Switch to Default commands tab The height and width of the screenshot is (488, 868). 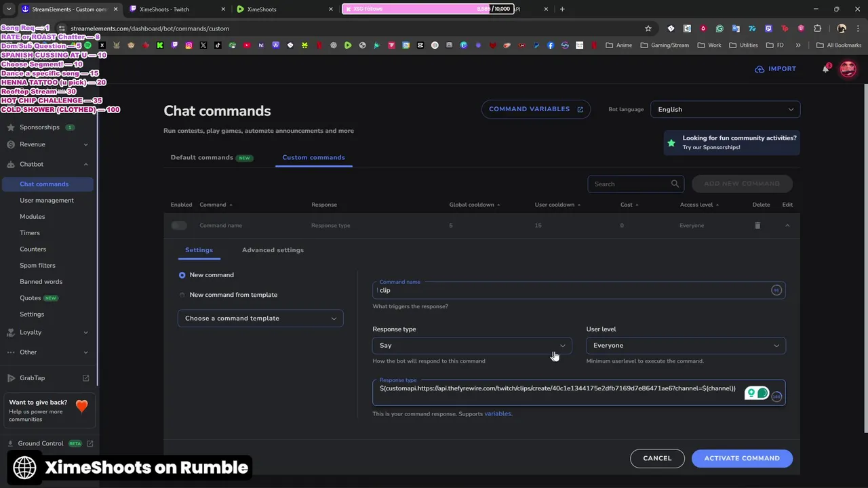point(211,157)
